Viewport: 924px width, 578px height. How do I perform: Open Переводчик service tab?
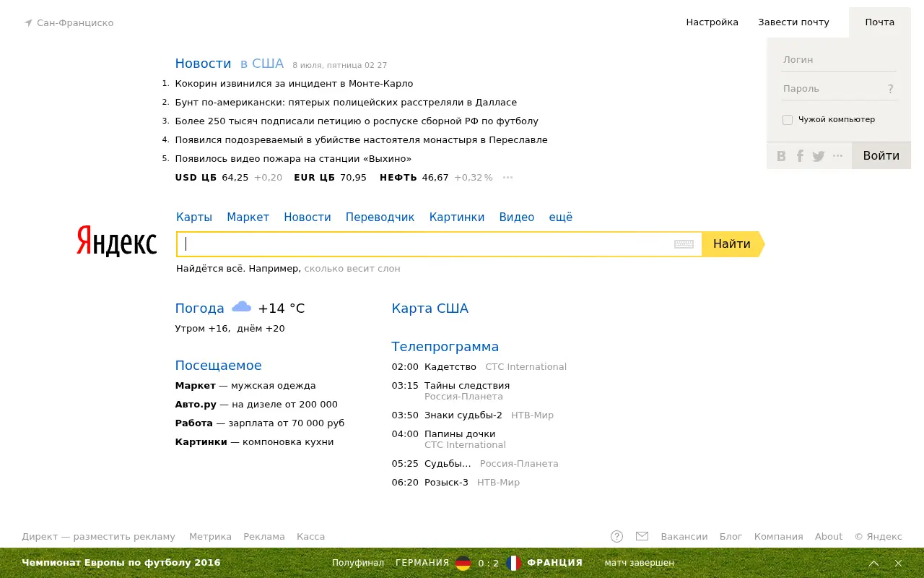tap(380, 217)
